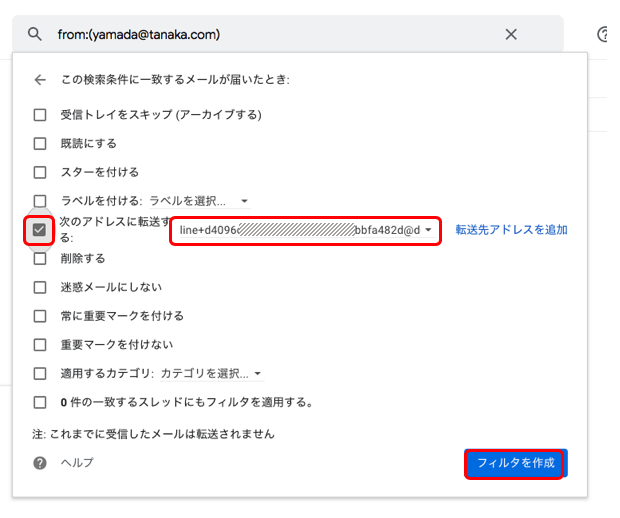Image resolution: width=620 pixels, height=518 pixels.
Task: Check 0件の一致するスレッドにもフィルタを適用する
Action: 40,403
